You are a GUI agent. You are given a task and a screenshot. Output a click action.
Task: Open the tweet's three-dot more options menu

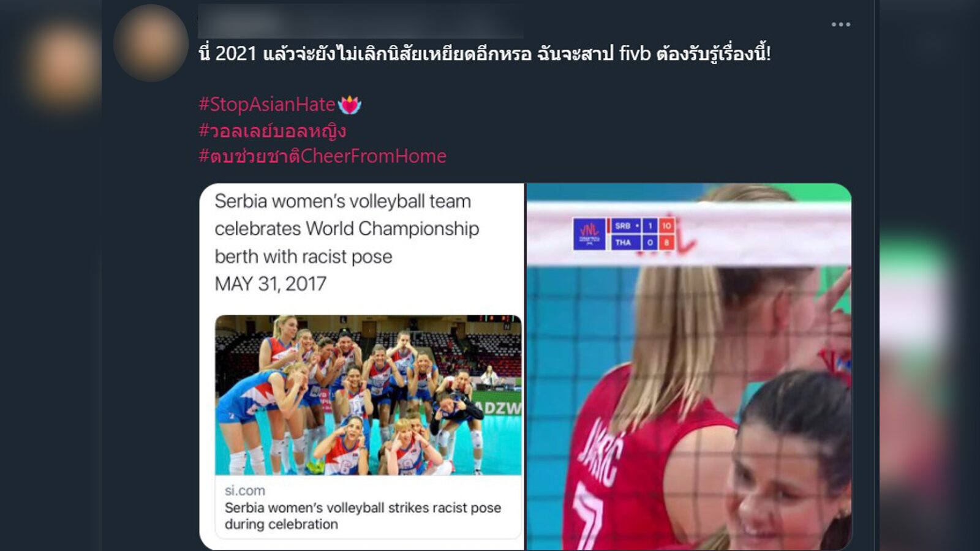coord(840,24)
